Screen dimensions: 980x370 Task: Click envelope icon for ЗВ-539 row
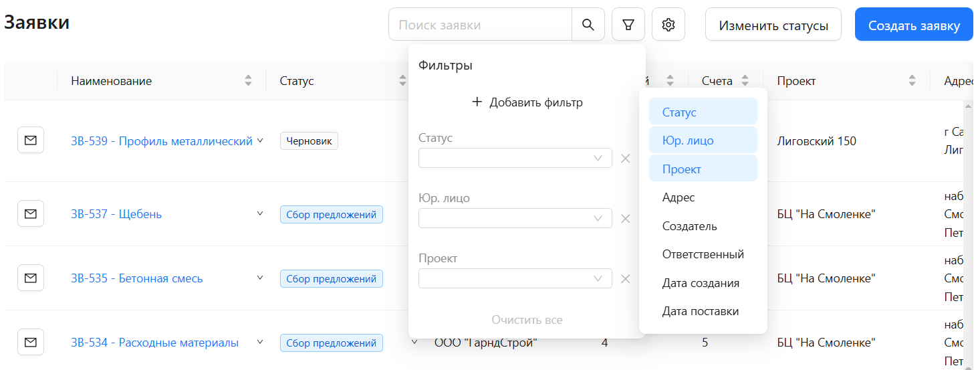coord(31,141)
